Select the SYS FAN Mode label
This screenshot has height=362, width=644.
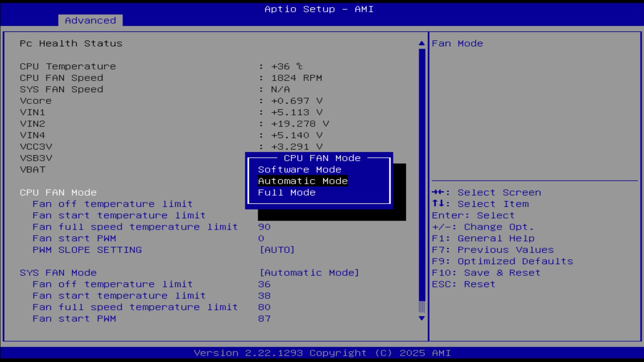(x=58, y=273)
